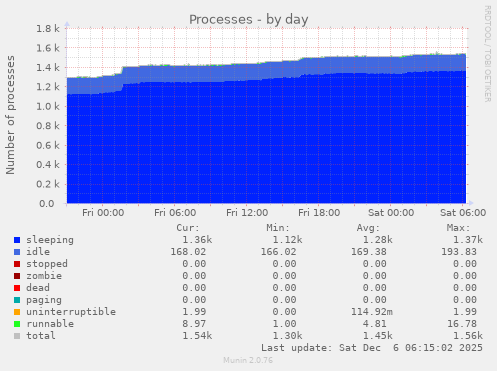497x371 pixels.
Task: Click the total current value 1.54k
Action: (x=197, y=336)
